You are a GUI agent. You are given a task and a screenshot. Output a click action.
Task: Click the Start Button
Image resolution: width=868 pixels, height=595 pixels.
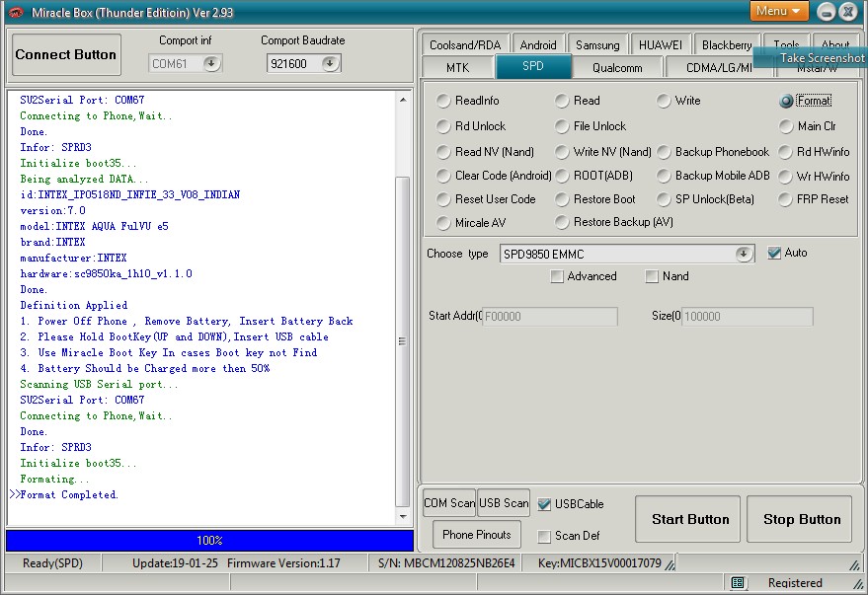(x=687, y=519)
